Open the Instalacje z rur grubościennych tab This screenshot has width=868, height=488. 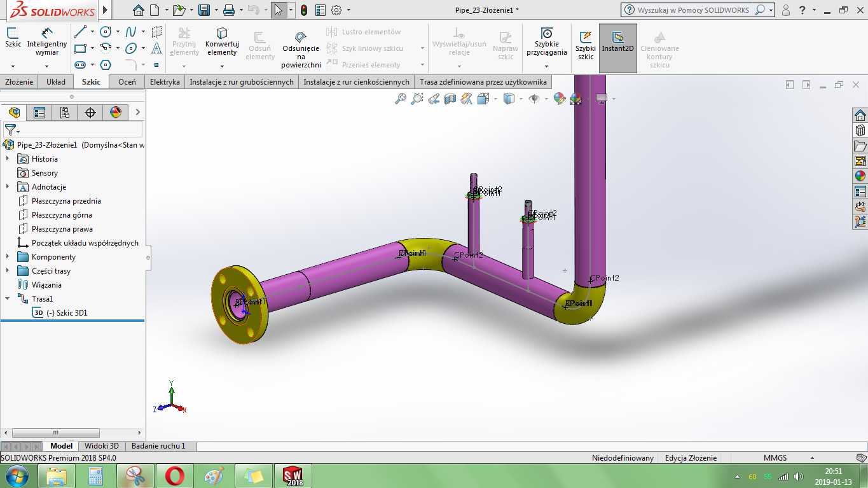(x=242, y=81)
